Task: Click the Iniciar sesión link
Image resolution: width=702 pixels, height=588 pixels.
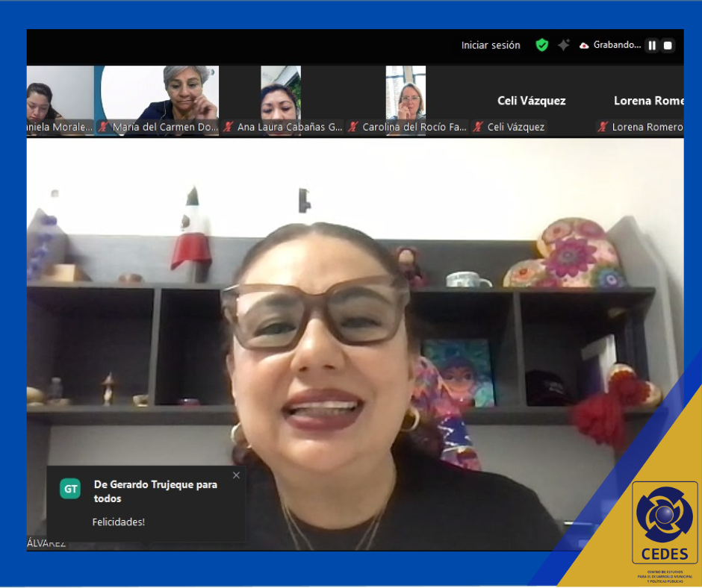Action: [x=491, y=46]
